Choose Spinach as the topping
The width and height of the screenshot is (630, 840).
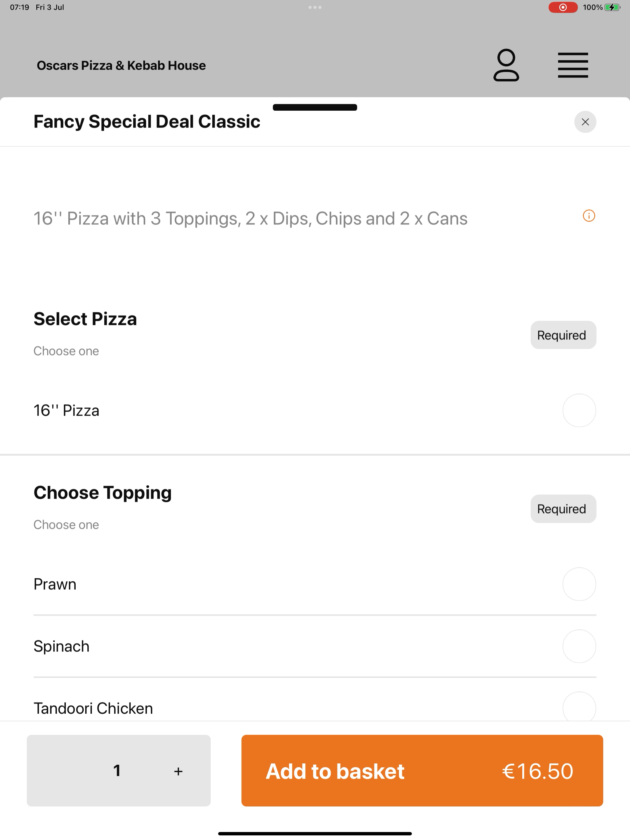[x=579, y=646]
